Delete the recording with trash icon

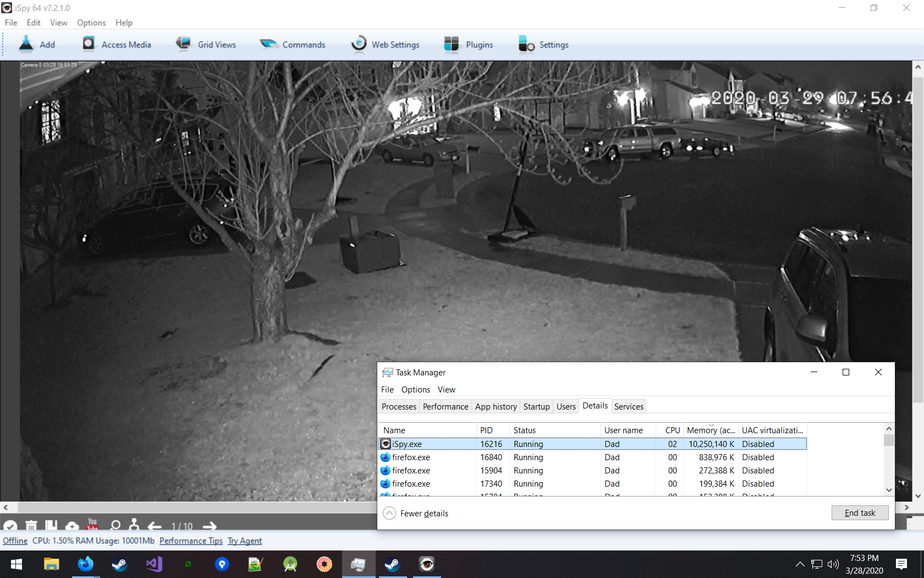coord(31,526)
